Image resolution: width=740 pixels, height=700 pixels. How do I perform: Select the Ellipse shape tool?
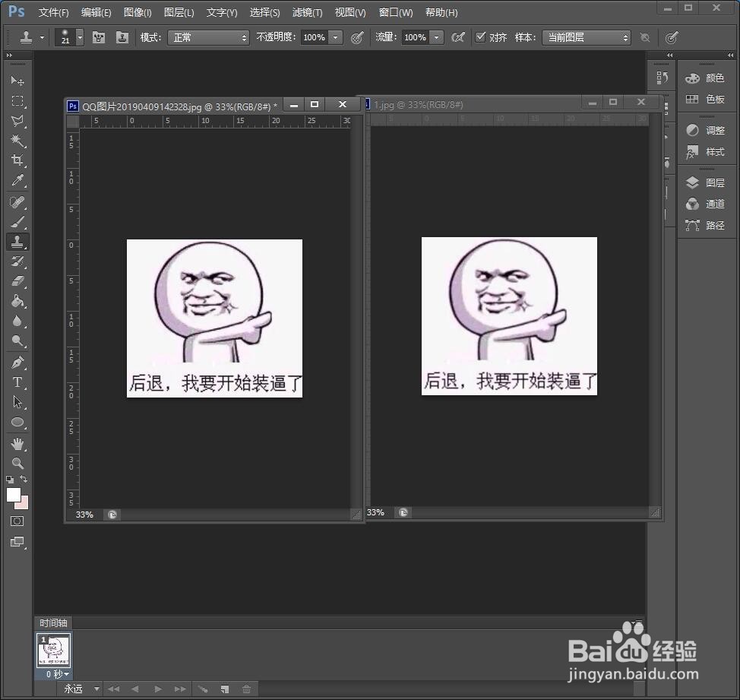(x=17, y=422)
